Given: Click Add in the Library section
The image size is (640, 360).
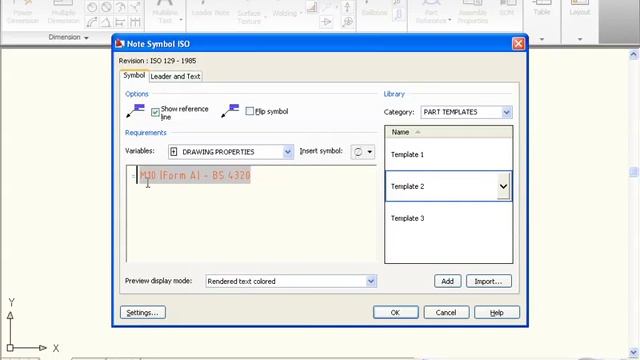Looking at the screenshot, I should pyautogui.click(x=447, y=281).
